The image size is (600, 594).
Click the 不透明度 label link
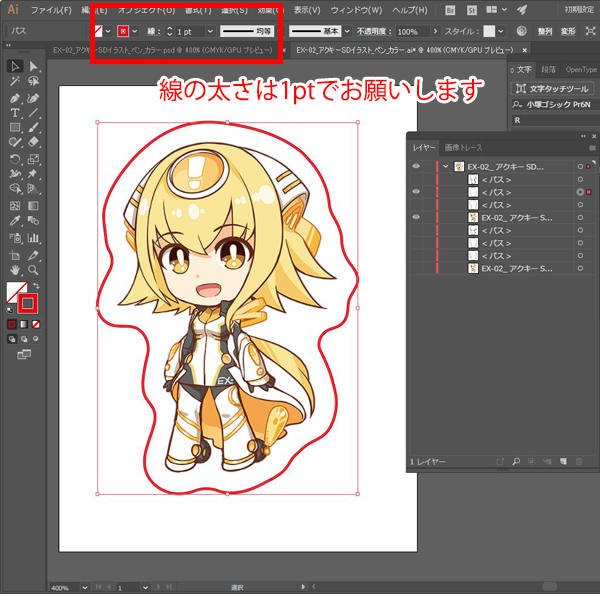tap(374, 31)
